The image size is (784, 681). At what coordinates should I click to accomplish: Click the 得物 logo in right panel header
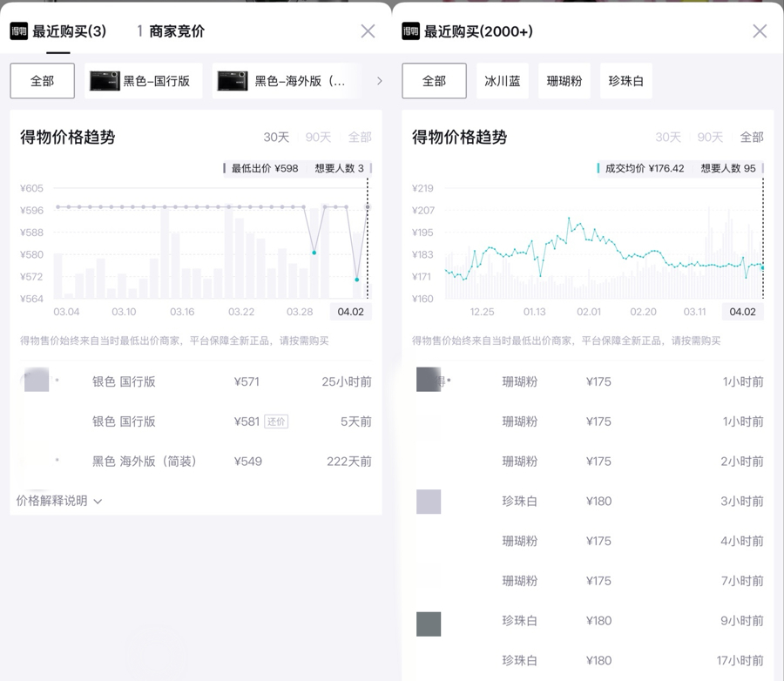point(411,31)
